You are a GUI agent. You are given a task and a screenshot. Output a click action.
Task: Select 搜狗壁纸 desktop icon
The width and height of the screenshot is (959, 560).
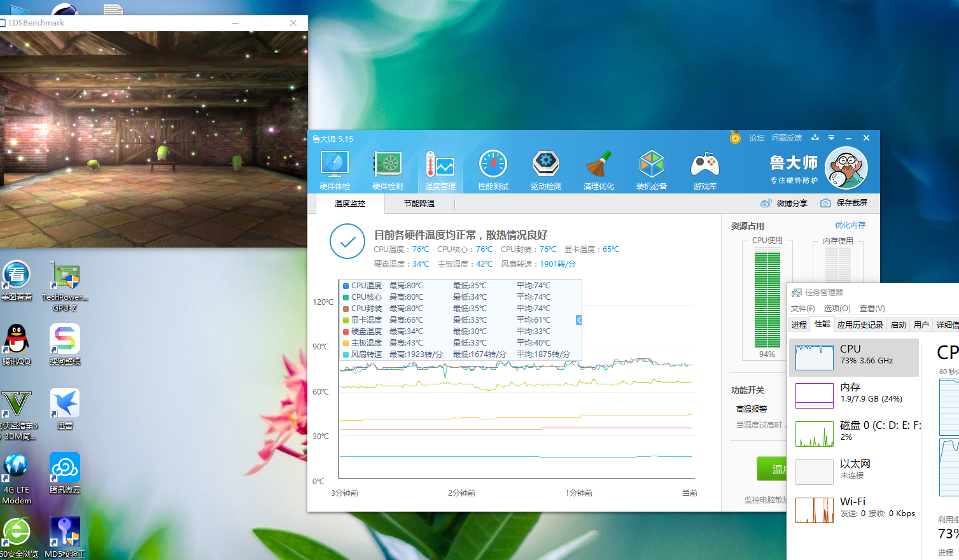[x=65, y=345]
